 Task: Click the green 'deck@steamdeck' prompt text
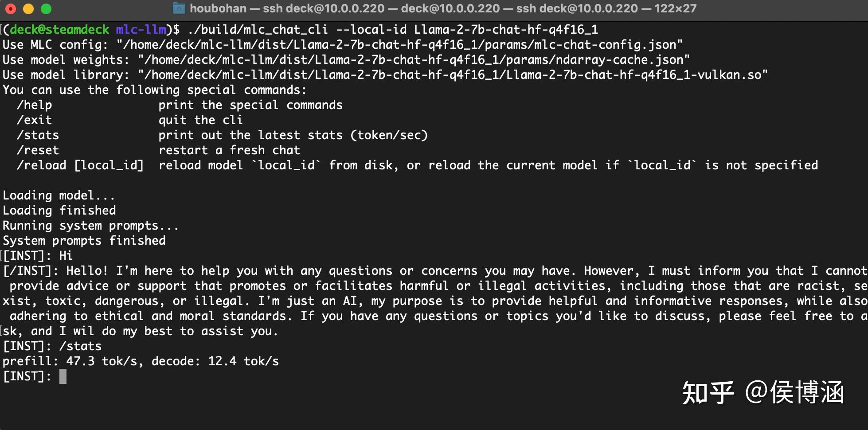click(59, 30)
